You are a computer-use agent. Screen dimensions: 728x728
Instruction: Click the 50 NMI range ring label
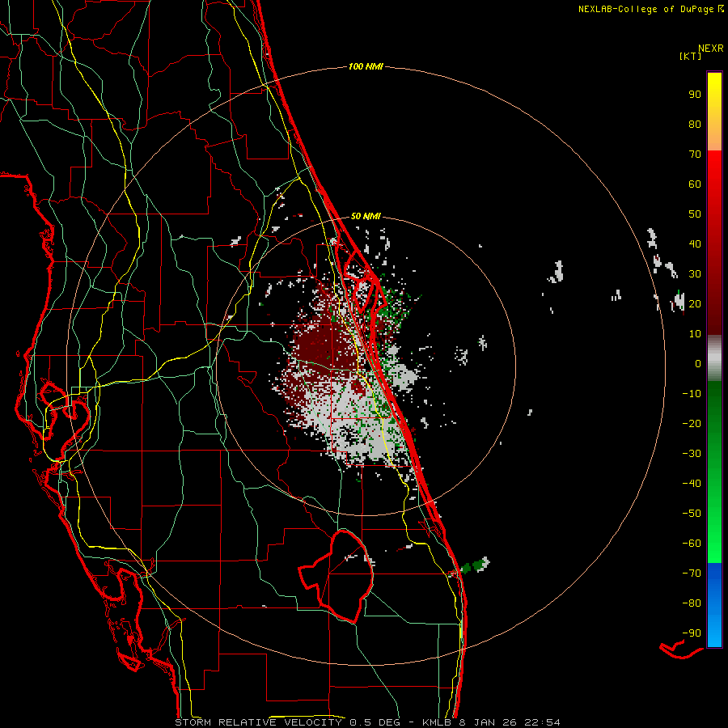(x=366, y=216)
